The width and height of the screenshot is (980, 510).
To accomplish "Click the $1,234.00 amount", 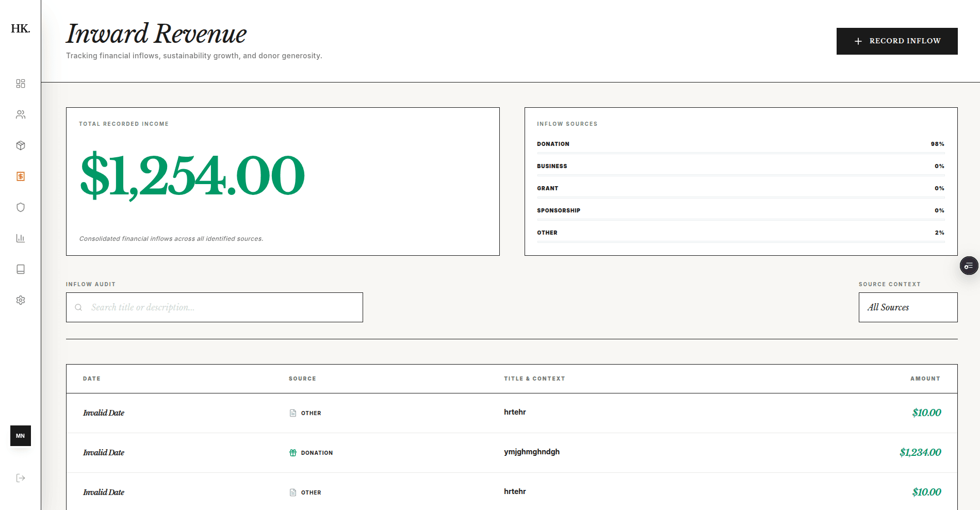I will (x=920, y=452).
